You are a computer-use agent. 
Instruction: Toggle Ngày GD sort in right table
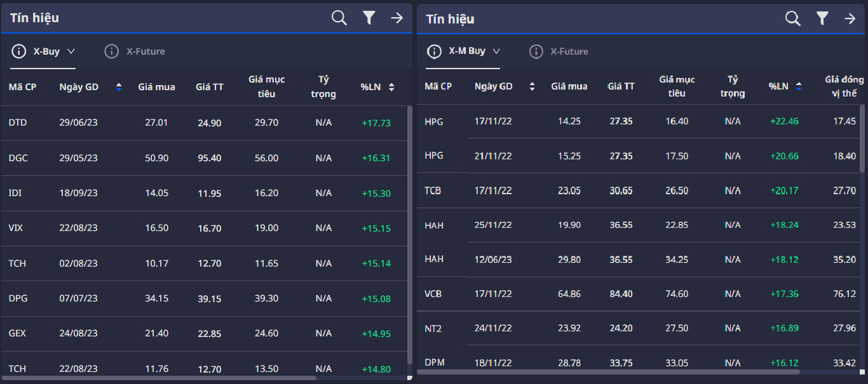(532, 86)
